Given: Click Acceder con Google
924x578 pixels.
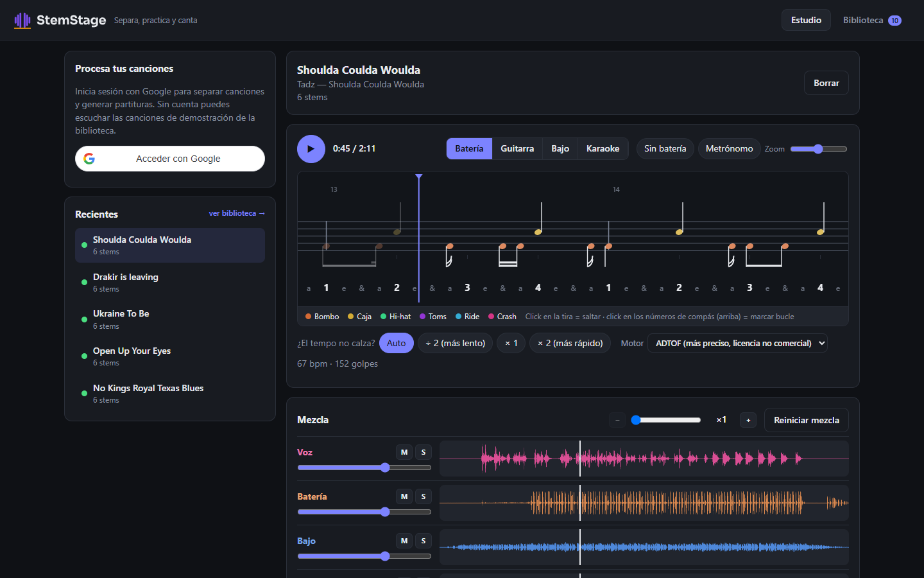Looking at the screenshot, I should click(170, 159).
